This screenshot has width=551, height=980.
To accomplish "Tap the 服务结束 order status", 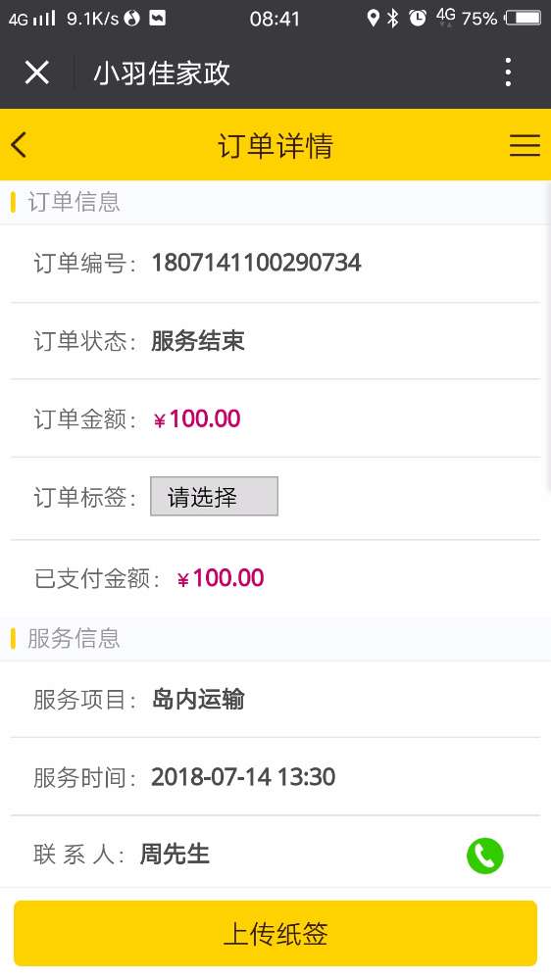I will [x=198, y=341].
